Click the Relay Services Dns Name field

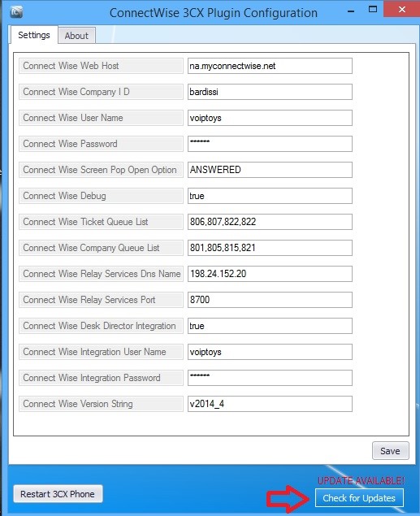pos(270,274)
